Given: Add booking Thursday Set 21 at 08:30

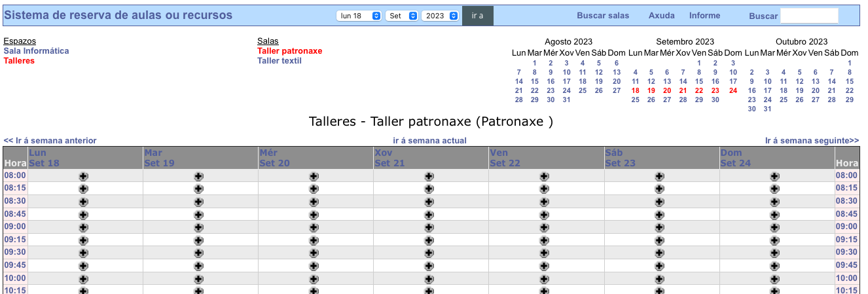Looking at the screenshot, I should tap(429, 202).
